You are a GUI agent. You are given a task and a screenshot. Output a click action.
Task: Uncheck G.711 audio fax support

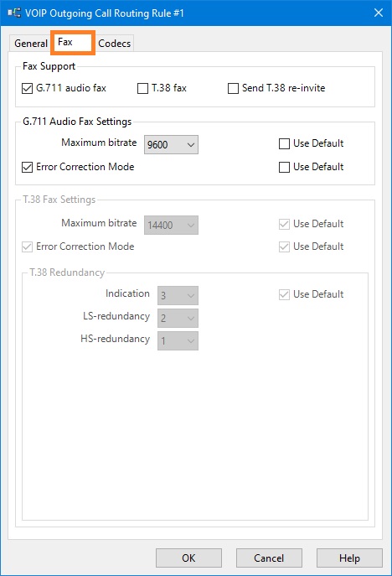[x=27, y=89]
